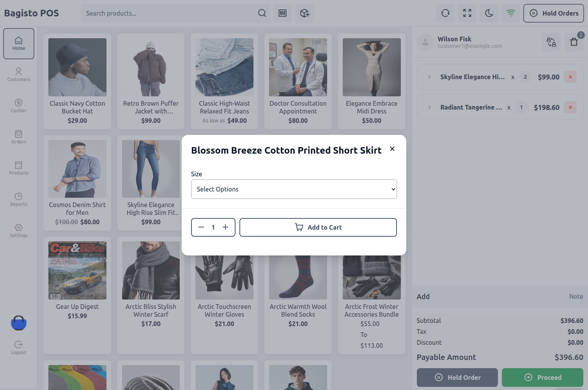Click the $198.60 cart item price
Image resolution: width=588 pixels, height=390 pixels.
(547, 107)
